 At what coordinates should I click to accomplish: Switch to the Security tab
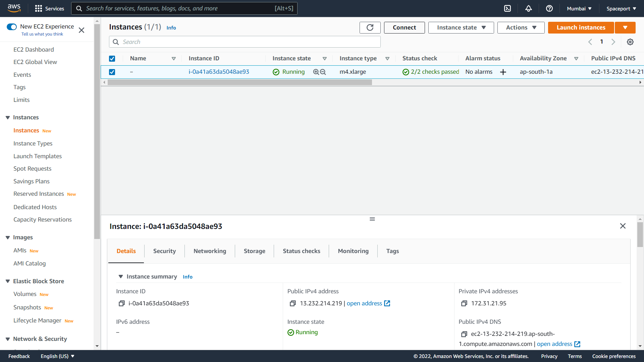pos(164,251)
